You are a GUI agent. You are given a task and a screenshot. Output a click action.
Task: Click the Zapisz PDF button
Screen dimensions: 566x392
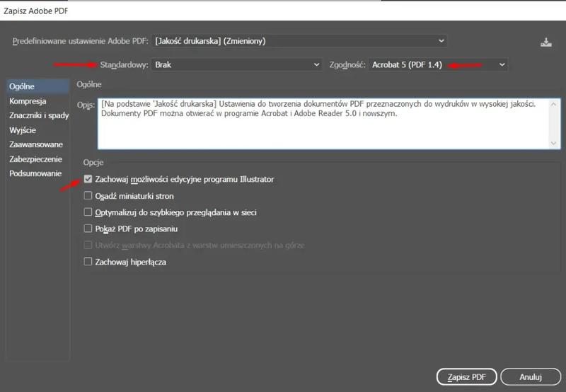(x=466, y=376)
